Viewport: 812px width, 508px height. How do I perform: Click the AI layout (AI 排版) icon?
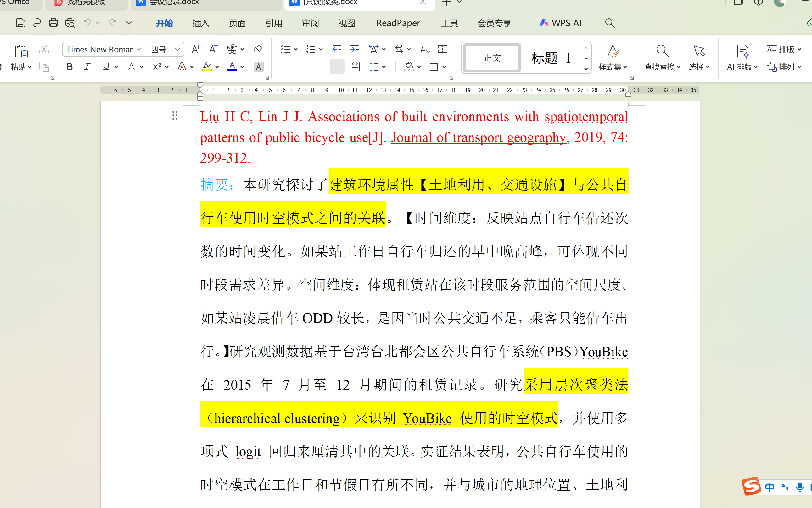742,51
